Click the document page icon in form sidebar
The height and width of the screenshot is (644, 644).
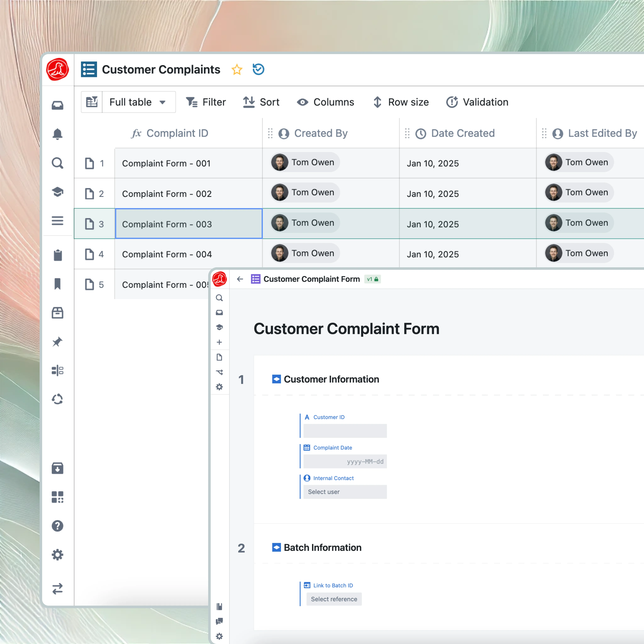[219, 357]
